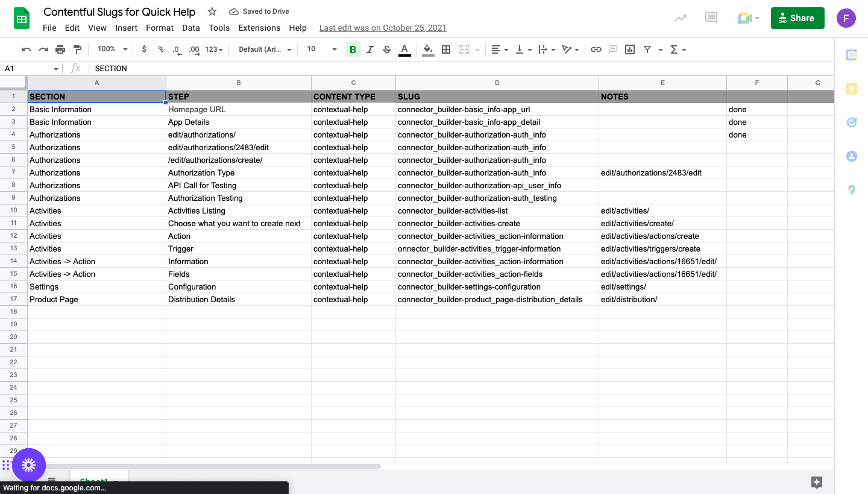Open the Explore button
868x494 pixels.
817,482
